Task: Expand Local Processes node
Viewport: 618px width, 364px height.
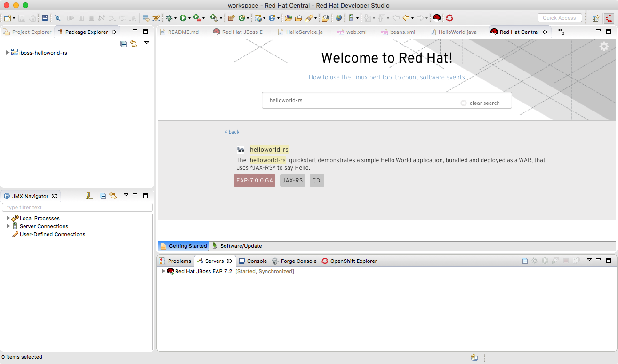Action: click(8, 218)
